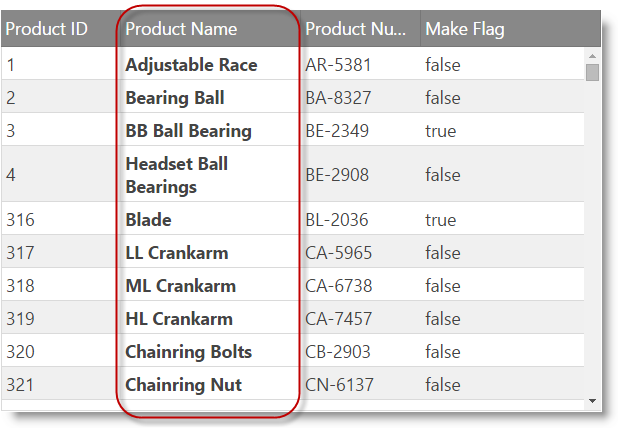Image resolution: width=618 pixels, height=428 pixels.
Task: Select the truncated Product Number column header
Action: pyautogui.click(x=355, y=29)
